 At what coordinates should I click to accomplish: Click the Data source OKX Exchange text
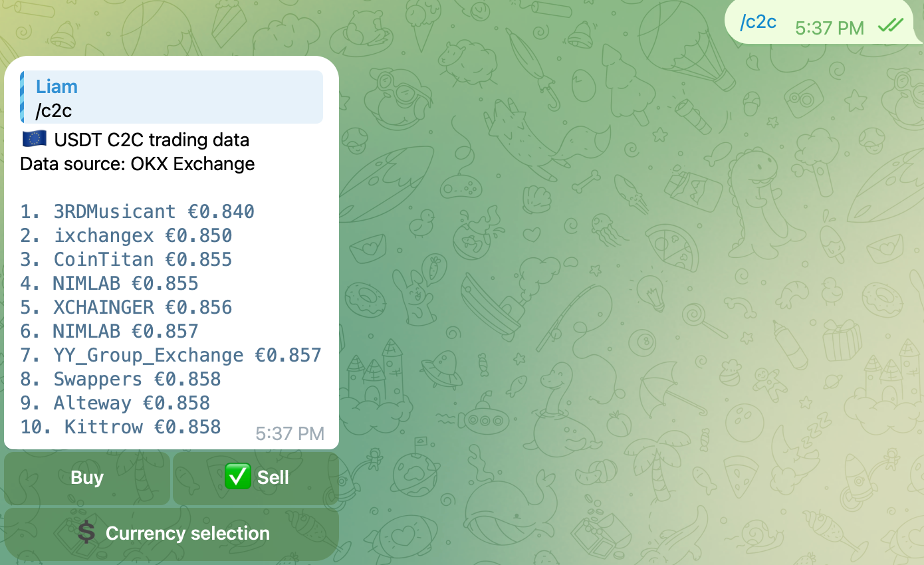138,164
